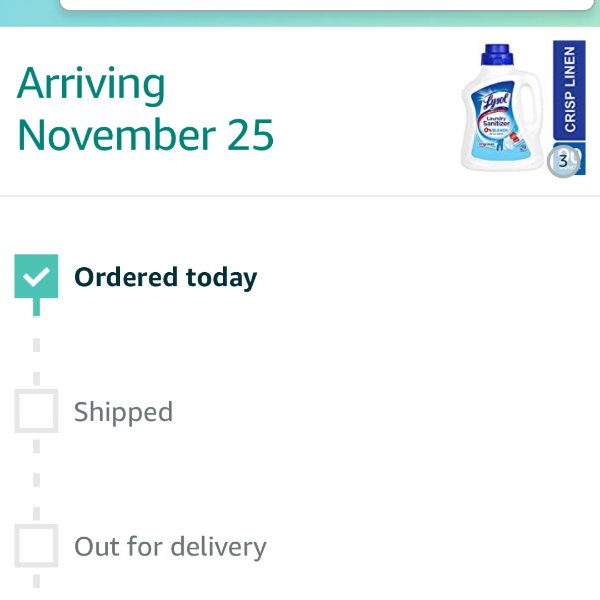Click dashed line between Shipped and Out for delivery
Viewport: 600px width, 600px height.
coord(36,479)
